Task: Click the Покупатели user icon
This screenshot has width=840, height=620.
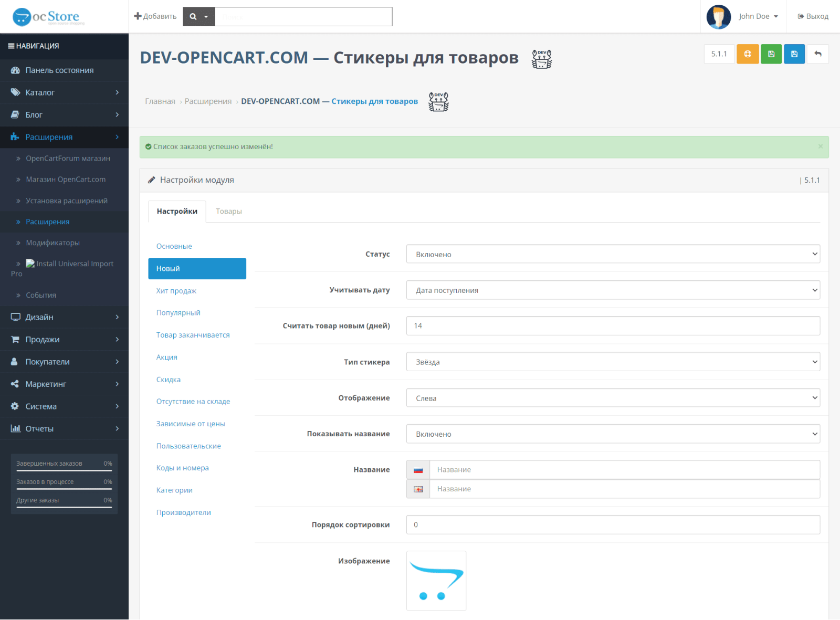Action: [x=14, y=362]
